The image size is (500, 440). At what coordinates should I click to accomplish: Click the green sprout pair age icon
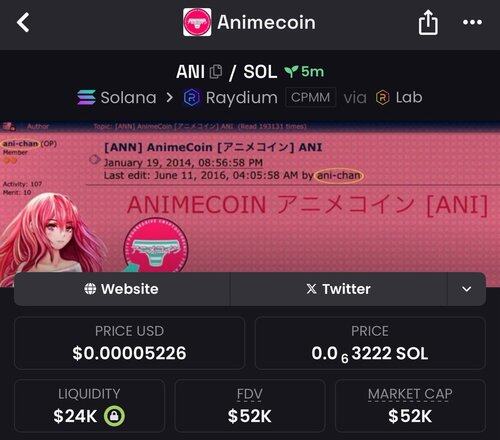291,71
